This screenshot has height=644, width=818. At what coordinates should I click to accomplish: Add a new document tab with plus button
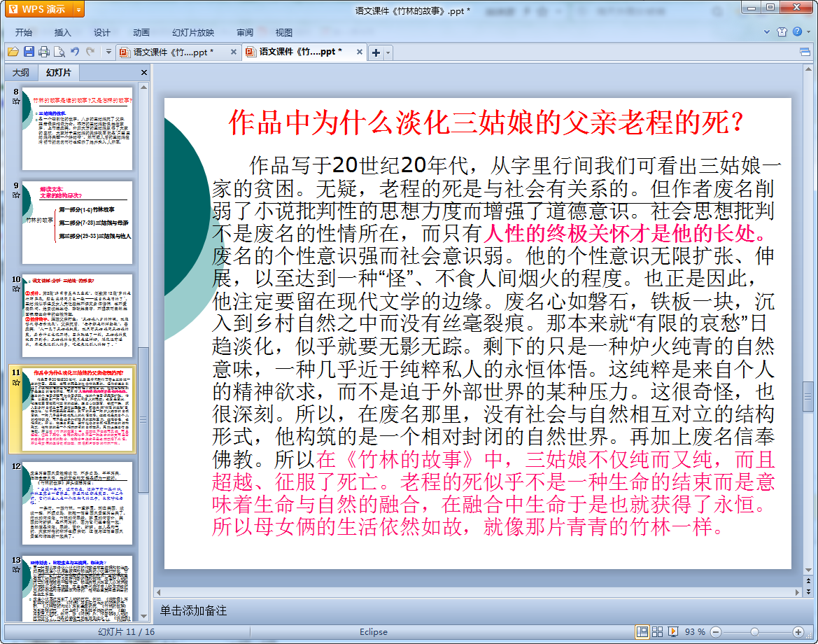[376, 52]
